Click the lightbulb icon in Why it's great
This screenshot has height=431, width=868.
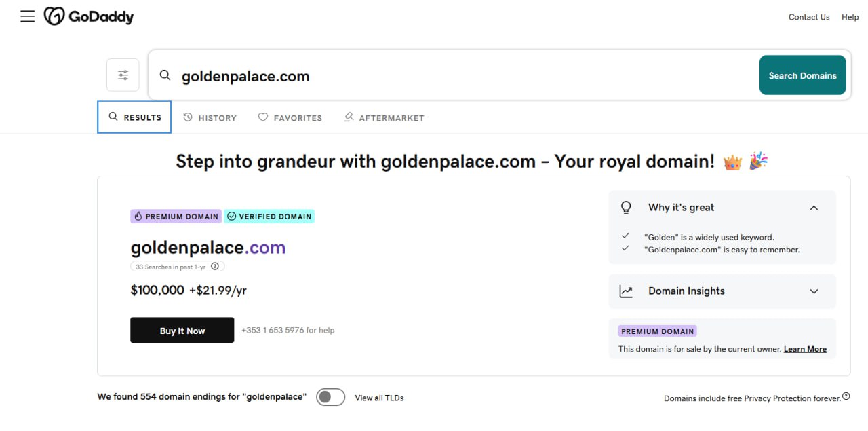(626, 208)
